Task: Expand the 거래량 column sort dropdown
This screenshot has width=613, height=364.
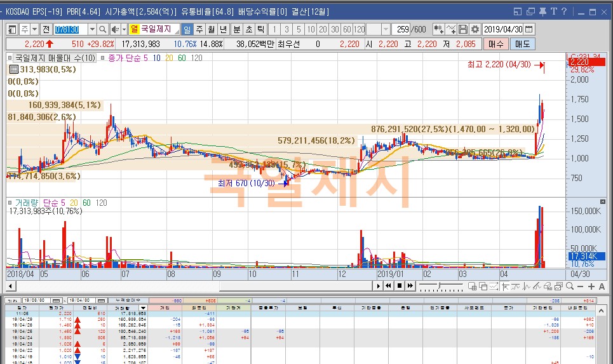Action: pyautogui.click(x=143, y=308)
